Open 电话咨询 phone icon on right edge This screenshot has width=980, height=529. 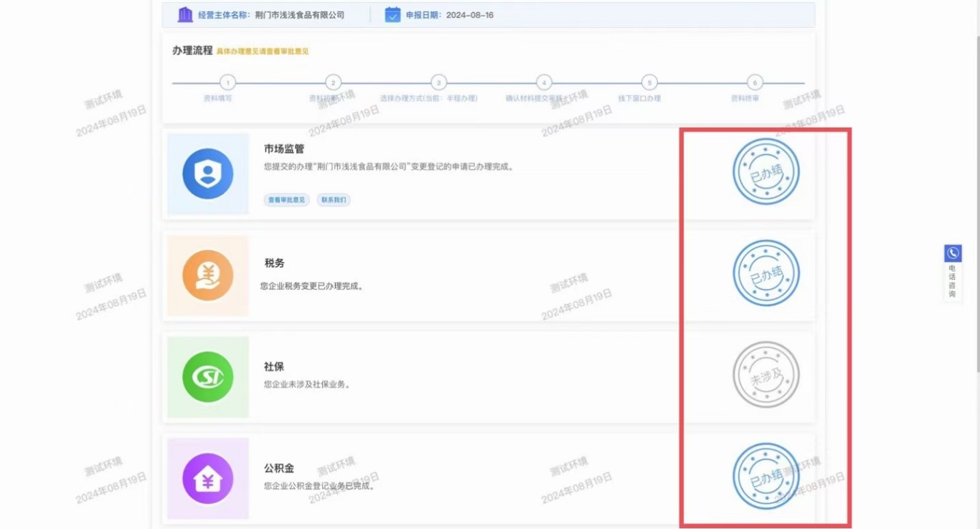point(953,253)
